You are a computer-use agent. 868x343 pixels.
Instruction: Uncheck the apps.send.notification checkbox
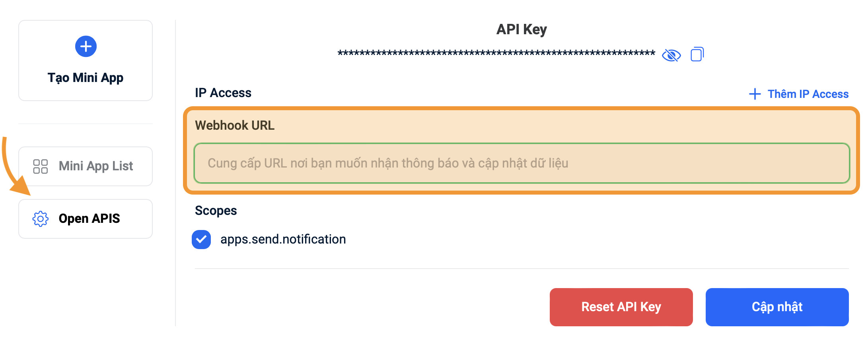click(201, 240)
